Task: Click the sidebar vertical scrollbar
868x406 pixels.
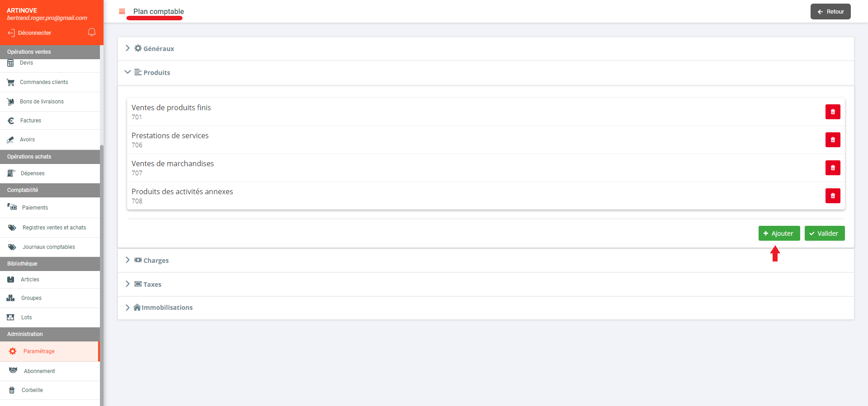Action: (x=102, y=271)
